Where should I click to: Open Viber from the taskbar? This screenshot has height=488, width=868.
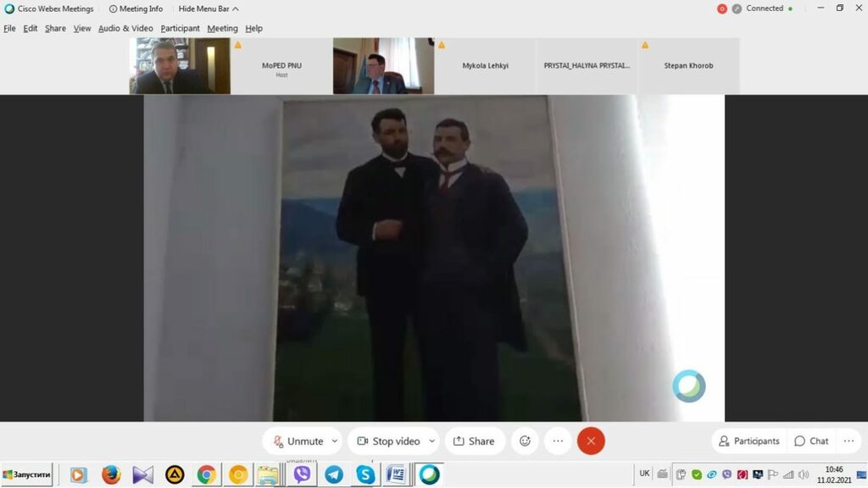click(302, 474)
